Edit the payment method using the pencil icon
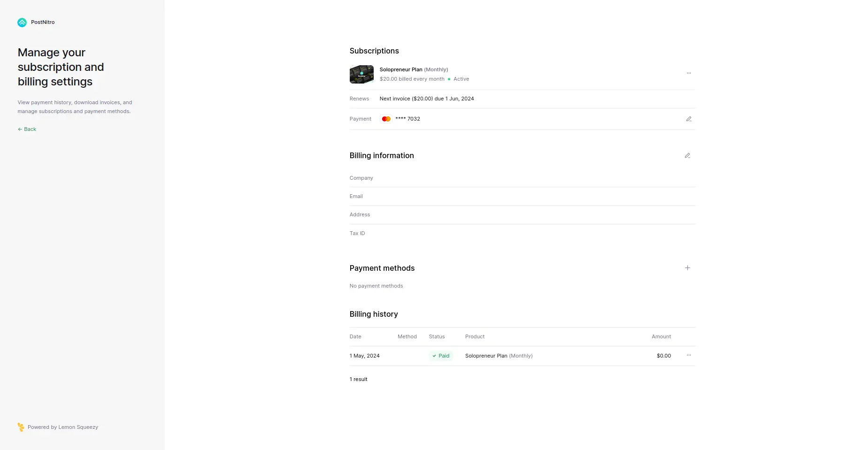This screenshot has width=868, height=450. point(689,119)
